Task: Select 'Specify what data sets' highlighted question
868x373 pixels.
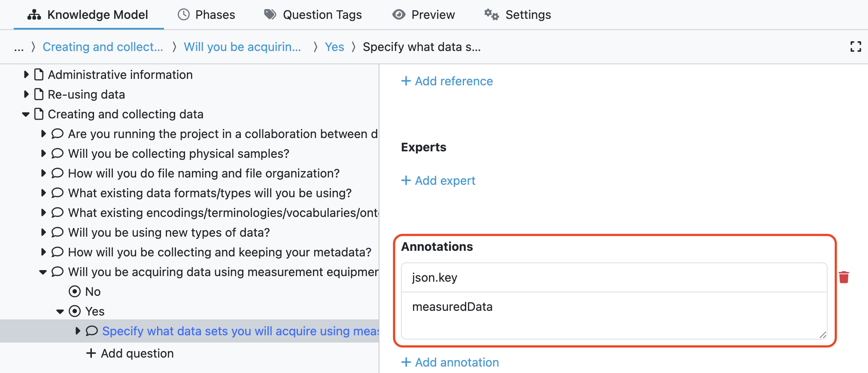Action: [x=240, y=331]
